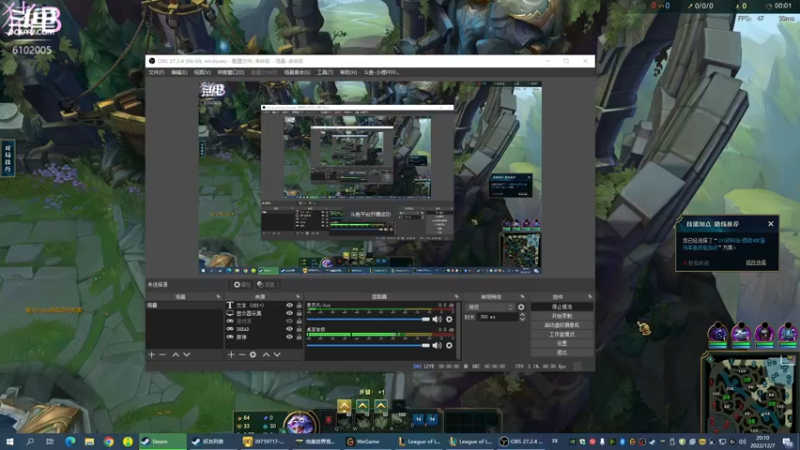Adjust microphone/Aux volume slider
The image size is (800, 450).
click(x=368, y=319)
